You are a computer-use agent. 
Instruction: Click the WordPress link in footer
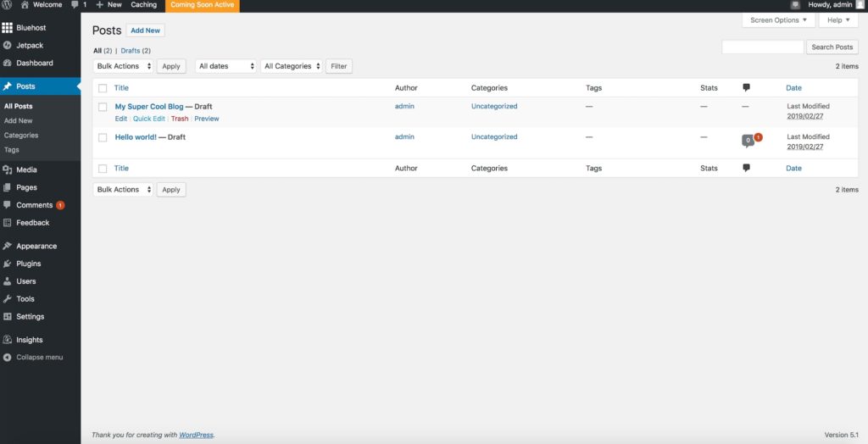coord(196,436)
